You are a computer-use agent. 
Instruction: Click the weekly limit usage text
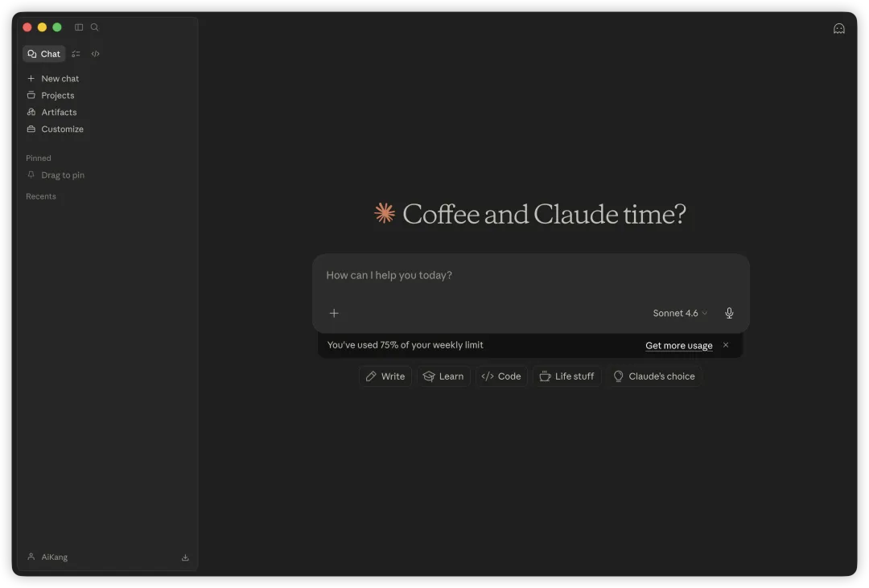pos(405,345)
